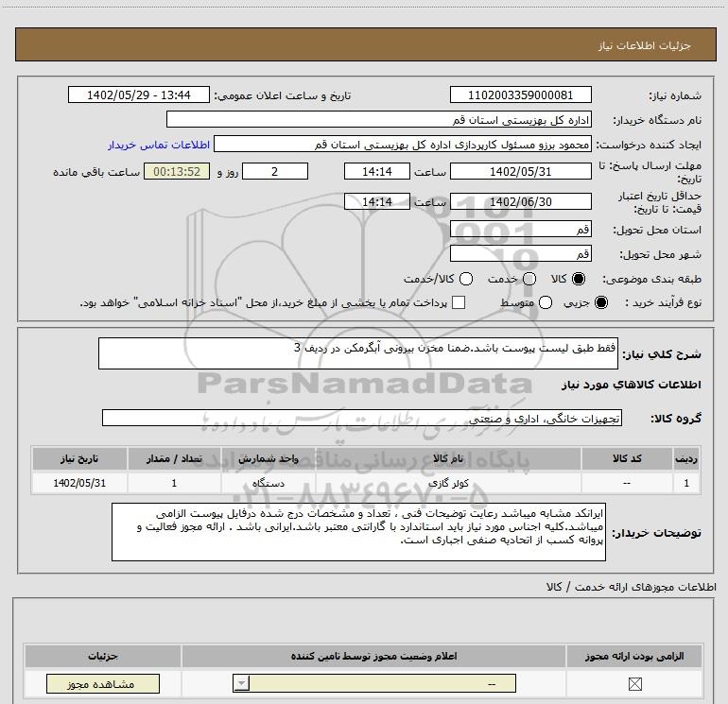Viewport: 728px width, 704px height.
Task: Click the ردیف column header
Action: pyautogui.click(x=686, y=458)
